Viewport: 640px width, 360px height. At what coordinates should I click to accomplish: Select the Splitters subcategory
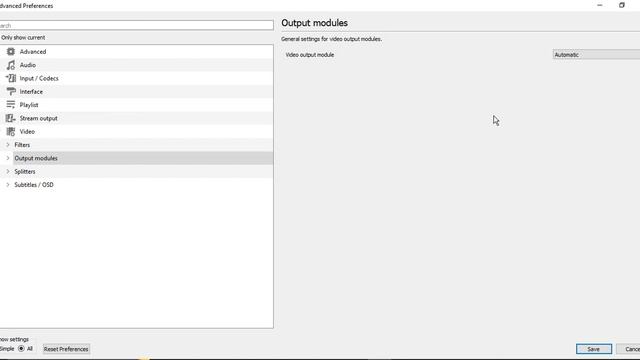click(x=24, y=171)
